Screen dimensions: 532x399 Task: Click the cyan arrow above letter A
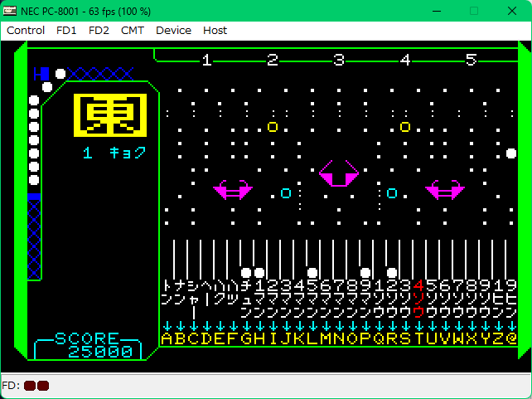pos(167,326)
